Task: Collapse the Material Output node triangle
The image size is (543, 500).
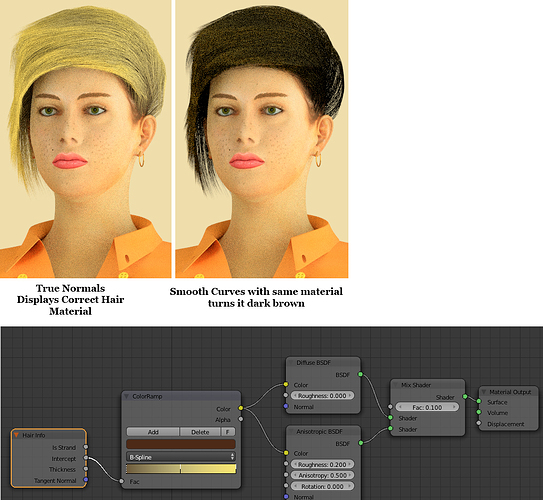Action: 484,392
